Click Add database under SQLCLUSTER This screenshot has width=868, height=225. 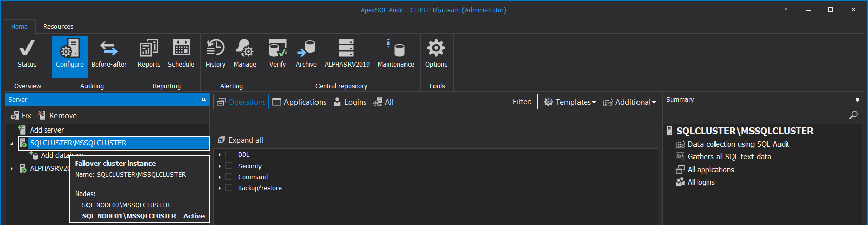pyautogui.click(x=56, y=155)
